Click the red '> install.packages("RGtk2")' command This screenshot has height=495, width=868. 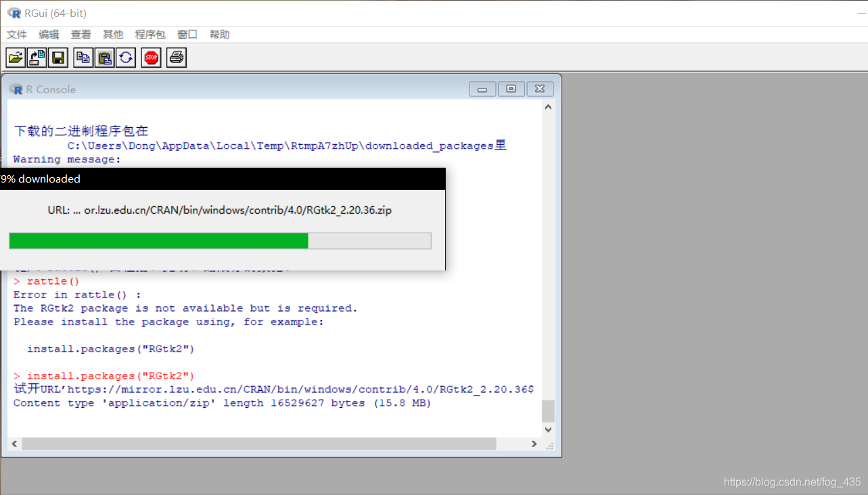(104, 376)
